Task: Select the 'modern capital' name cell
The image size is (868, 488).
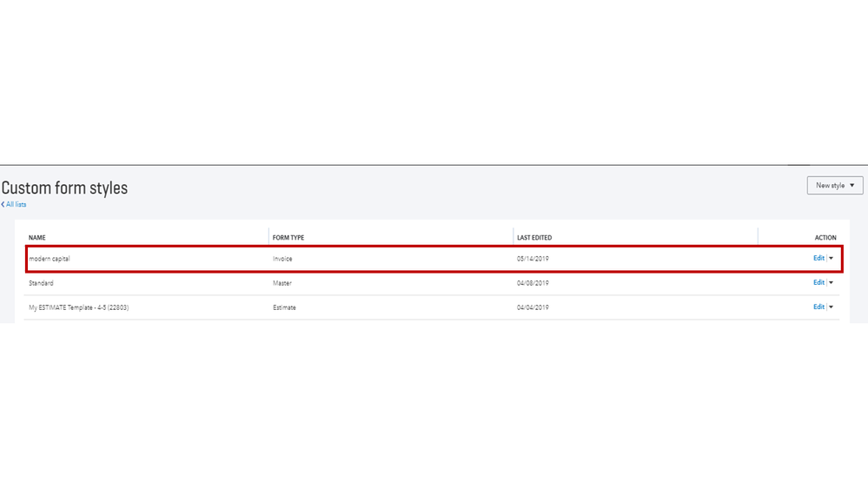Action: (50, 259)
